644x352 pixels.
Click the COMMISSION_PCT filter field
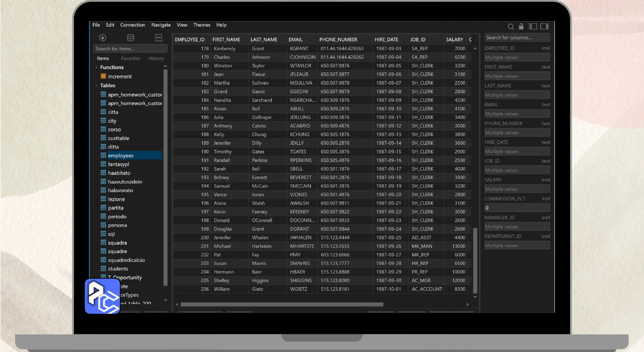point(517,208)
